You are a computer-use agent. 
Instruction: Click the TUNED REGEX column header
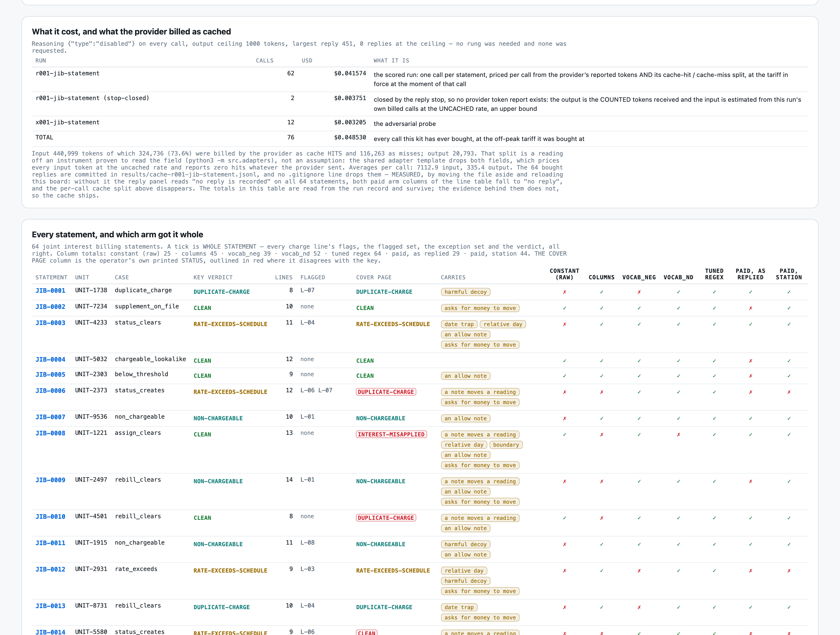pos(714,274)
